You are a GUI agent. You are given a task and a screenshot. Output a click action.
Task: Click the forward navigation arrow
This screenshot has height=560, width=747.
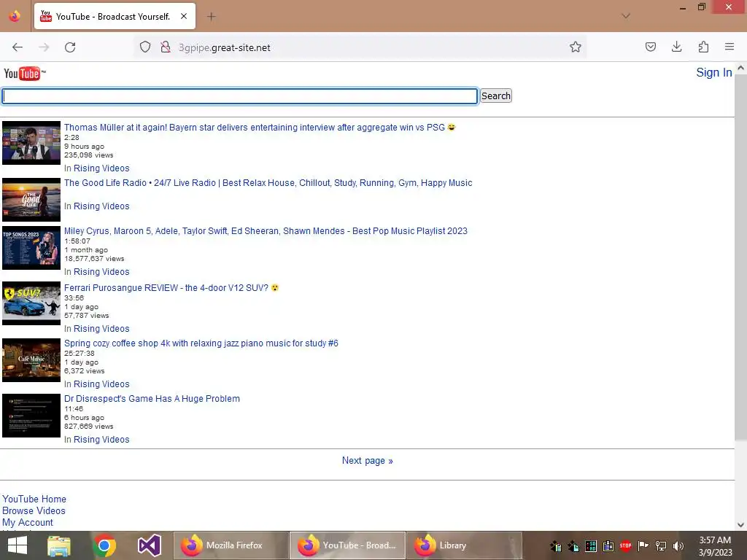click(x=44, y=47)
